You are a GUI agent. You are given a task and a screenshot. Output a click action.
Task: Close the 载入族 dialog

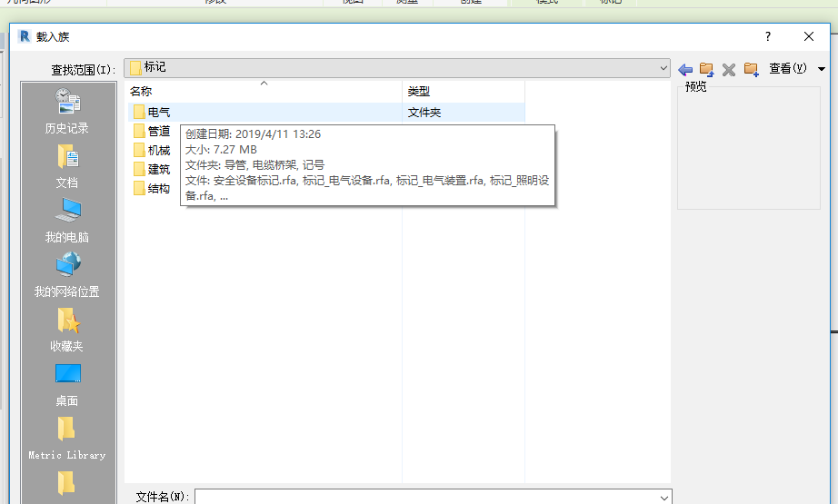(809, 36)
